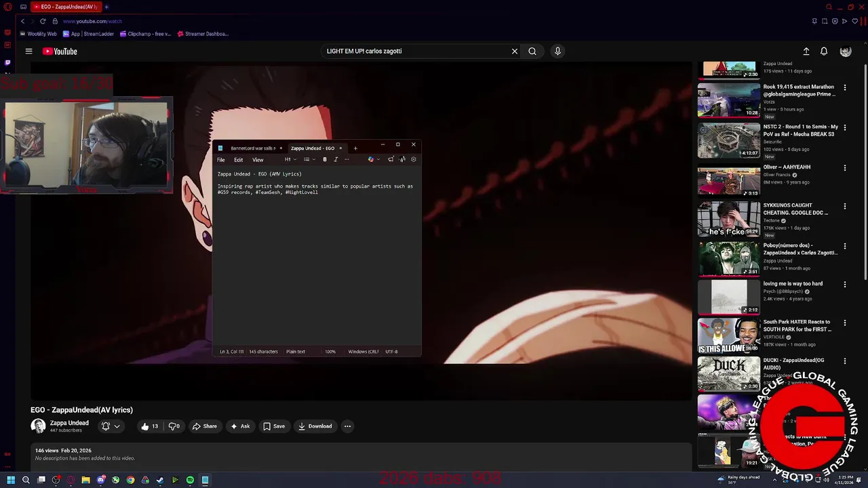Click UTF-8 encoding in Notepad status bar

point(391,352)
